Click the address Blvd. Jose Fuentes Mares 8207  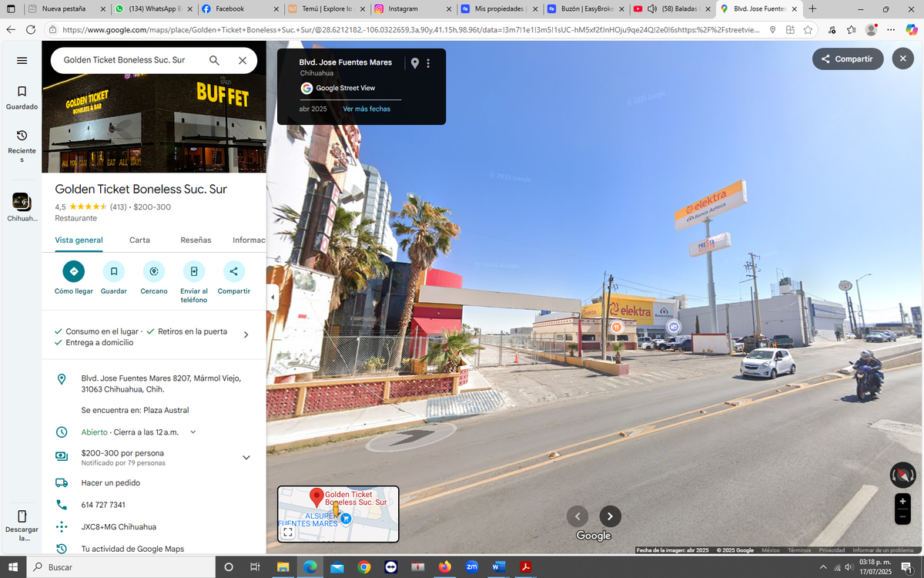(161, 384)
